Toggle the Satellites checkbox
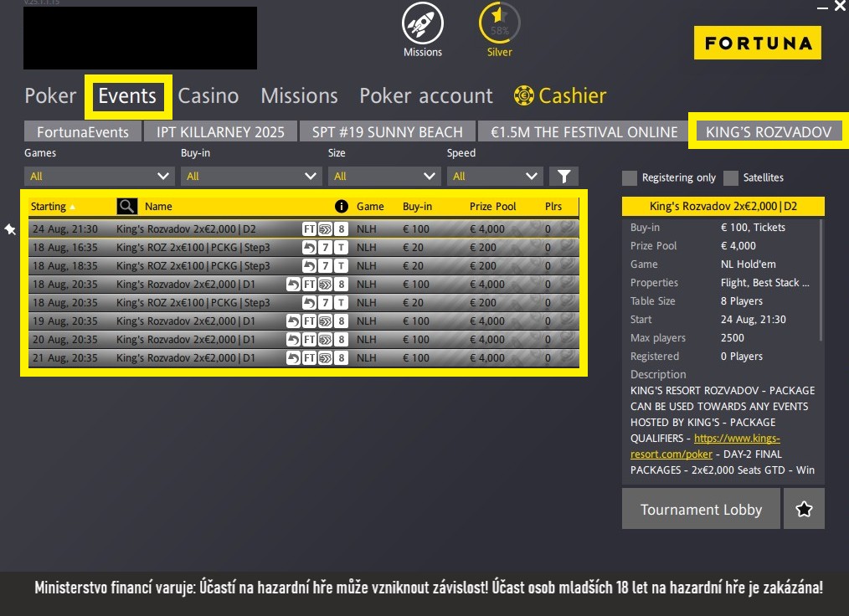The width and height of the screenshot is (849, 616). click(731, 177)
